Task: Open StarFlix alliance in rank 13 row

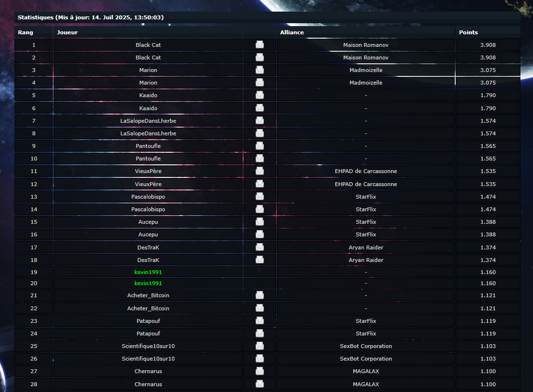Action: pyautogui.click(x=366, y=197)
